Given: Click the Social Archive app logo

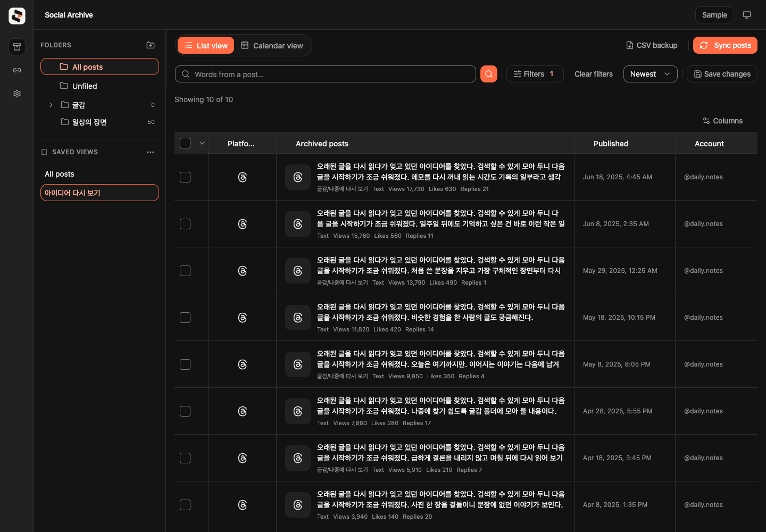Looking at the screenshot, I should [x=17, y=16].
